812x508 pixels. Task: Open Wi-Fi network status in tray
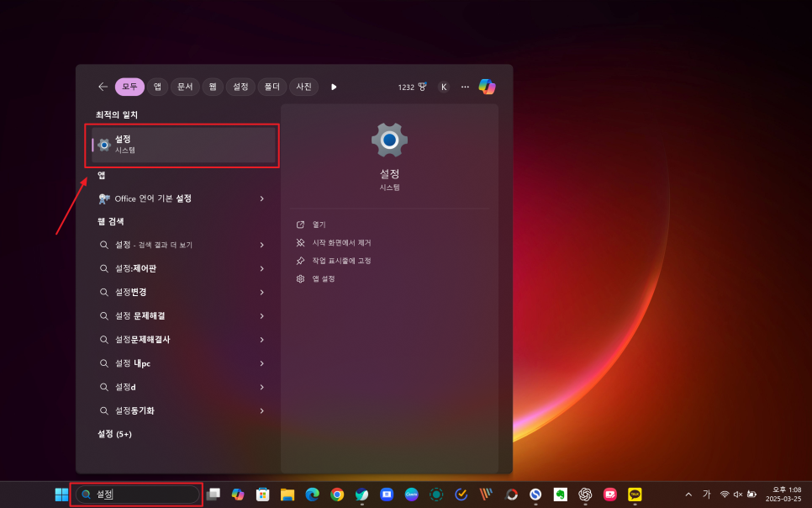[725, 495]
